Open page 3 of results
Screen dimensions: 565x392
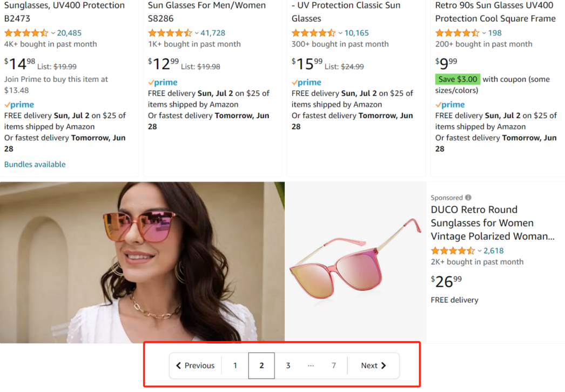(288, 366)
